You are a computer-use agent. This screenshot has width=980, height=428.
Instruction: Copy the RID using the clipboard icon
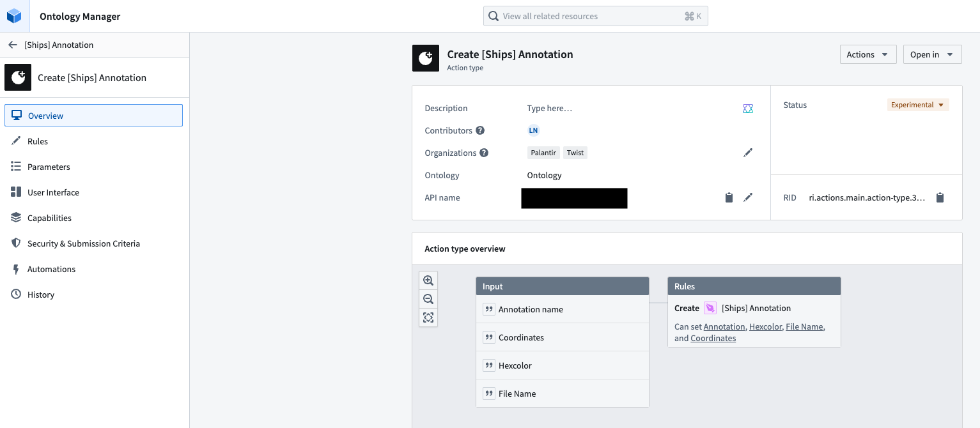[940, 197]
